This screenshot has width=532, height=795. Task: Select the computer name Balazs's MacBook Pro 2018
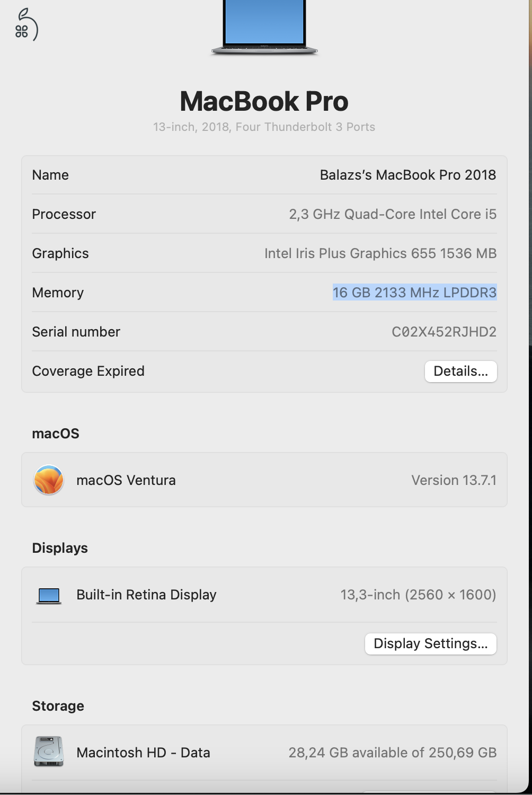(x=408, y=175)
